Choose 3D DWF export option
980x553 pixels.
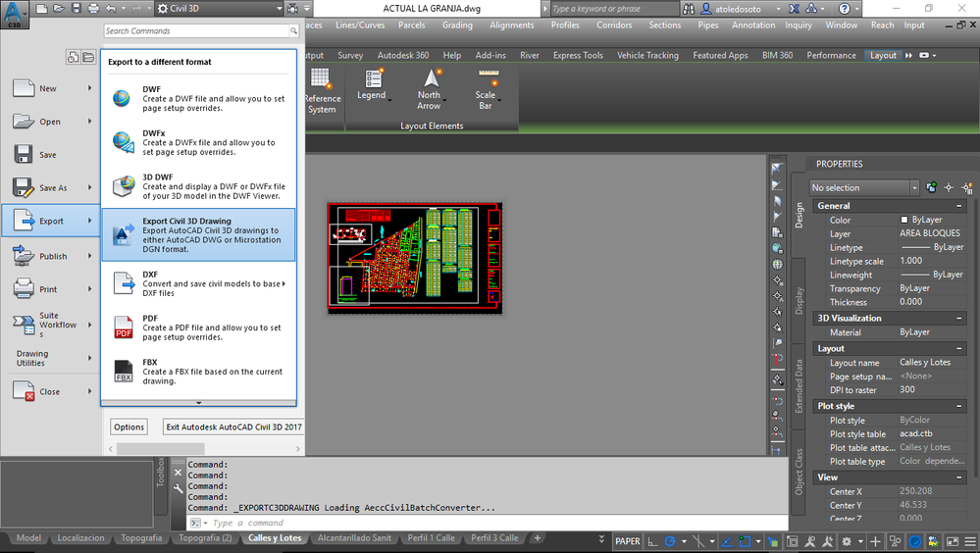pyautogui.click(x=198, y=186)
